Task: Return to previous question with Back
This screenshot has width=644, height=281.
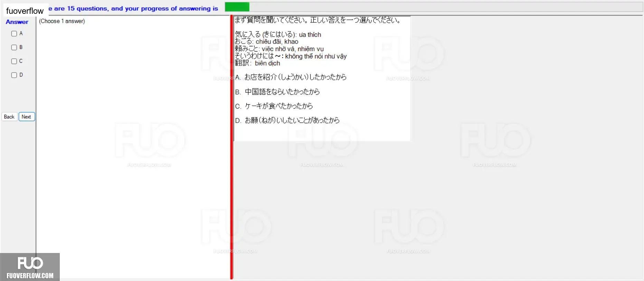Action: tap(9, 117)
